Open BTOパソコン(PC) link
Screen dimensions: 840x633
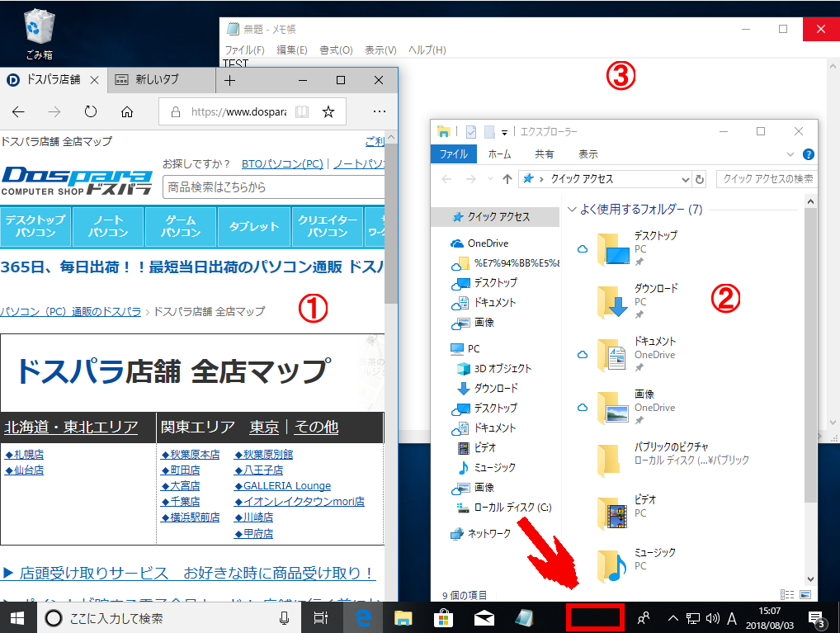coord(282,164)
